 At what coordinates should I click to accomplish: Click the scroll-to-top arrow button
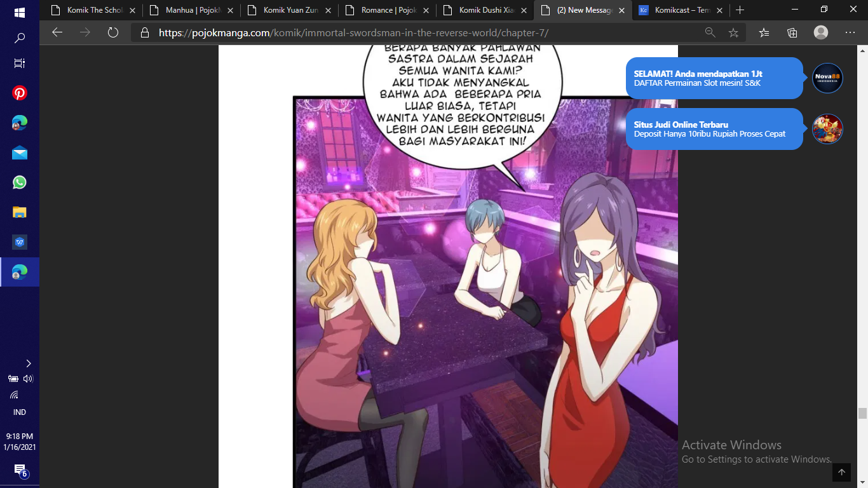(841, 472)
